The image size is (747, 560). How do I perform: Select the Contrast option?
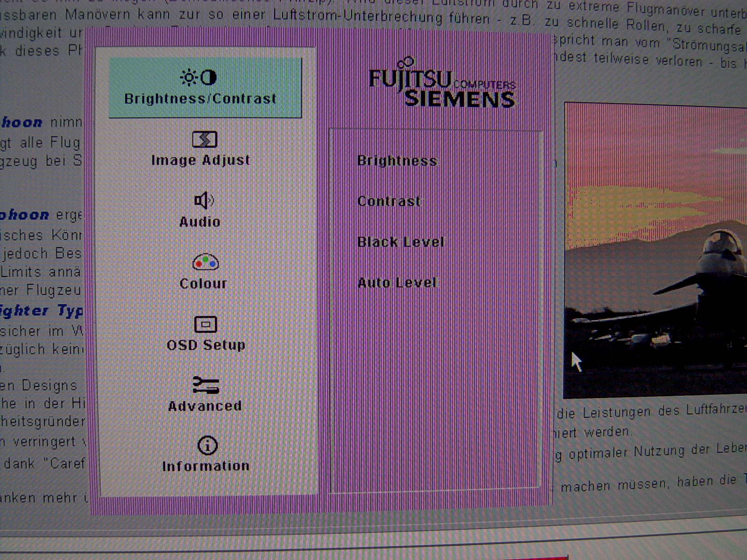click(x=389, y=202)
